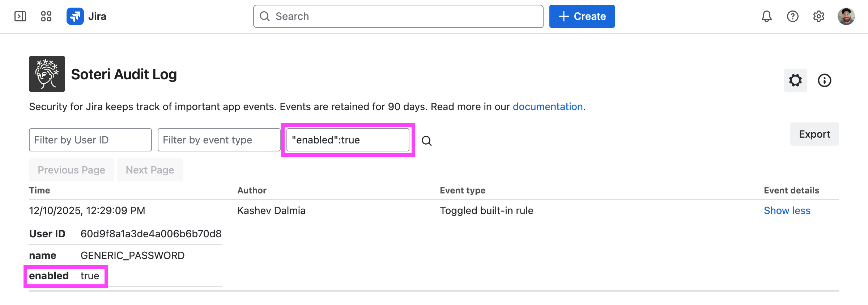Open Jira settings gear in top bar
868x305 pixels.
click(818, 16)
